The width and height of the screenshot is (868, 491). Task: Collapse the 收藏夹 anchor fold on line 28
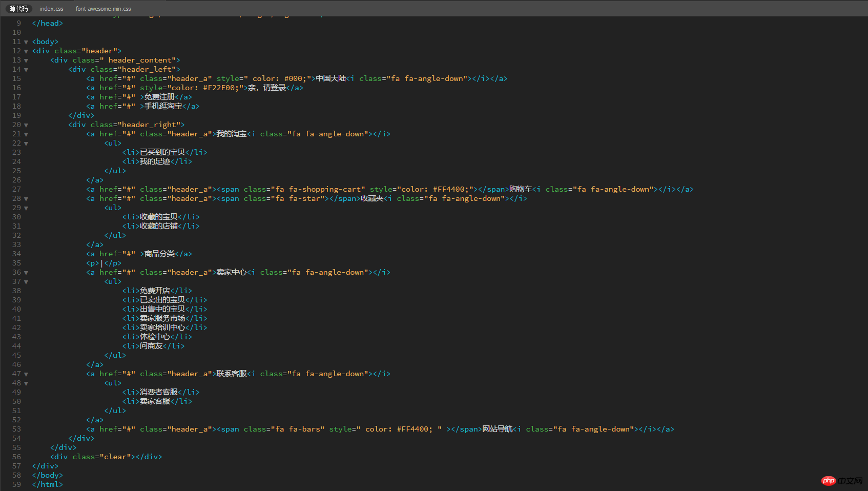[26, 199]
